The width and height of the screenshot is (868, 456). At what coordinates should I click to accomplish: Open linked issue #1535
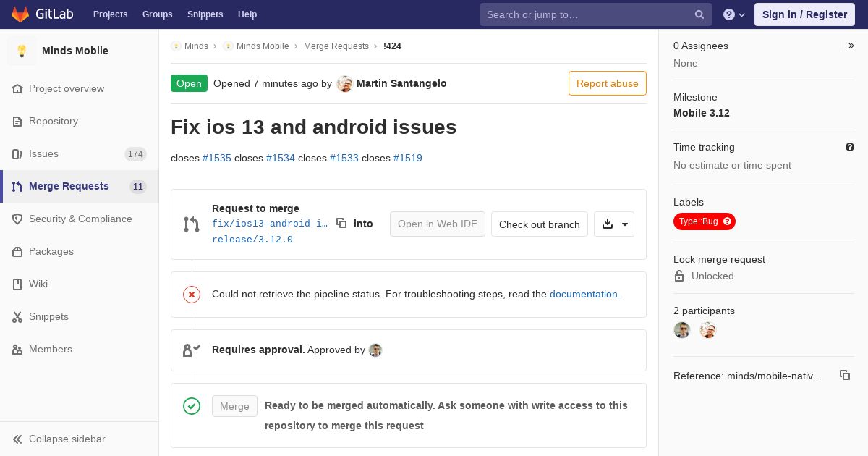pos(217,158)
